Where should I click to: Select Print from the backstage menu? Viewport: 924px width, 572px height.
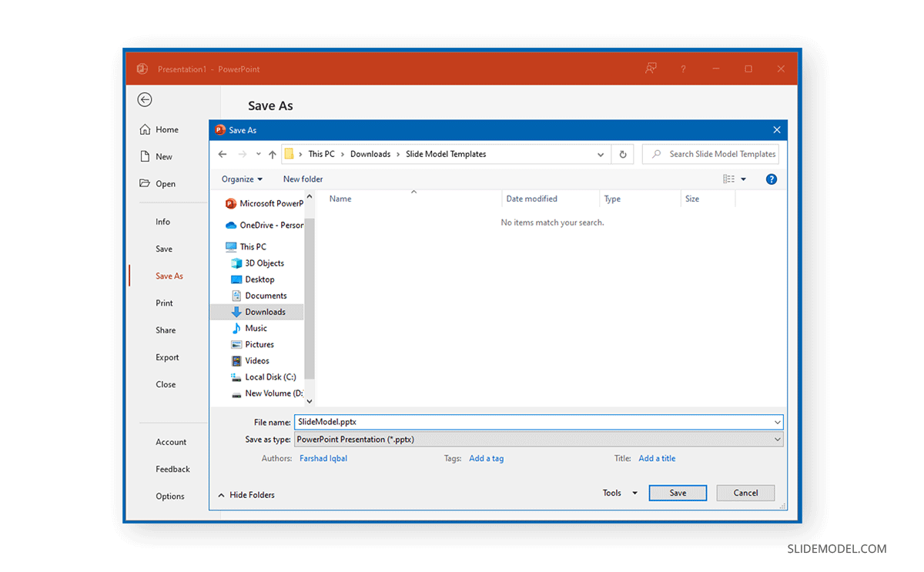pyautogui.click(x=164, y=303)
